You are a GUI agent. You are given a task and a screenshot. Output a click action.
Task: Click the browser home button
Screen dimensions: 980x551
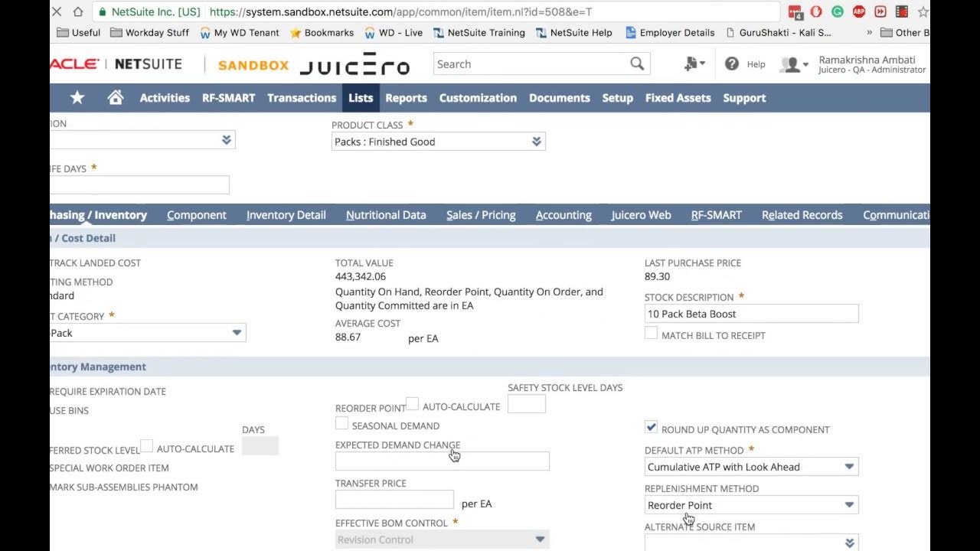[77, 12]
